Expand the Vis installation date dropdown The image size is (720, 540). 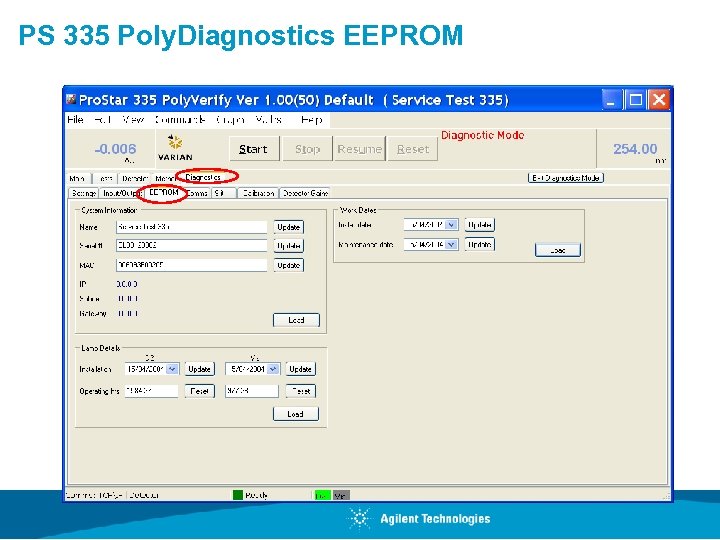273,369
